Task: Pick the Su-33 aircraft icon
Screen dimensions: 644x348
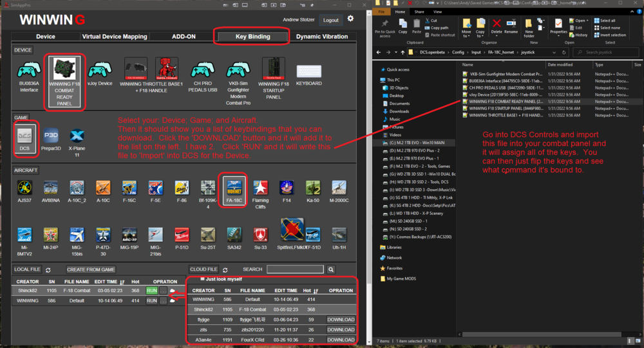Action: pos(260,235)
